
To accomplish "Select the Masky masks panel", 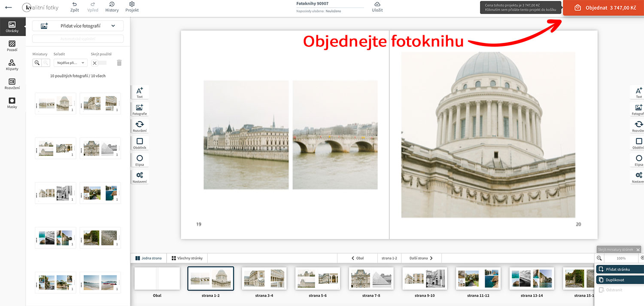I will click(12, 103).
